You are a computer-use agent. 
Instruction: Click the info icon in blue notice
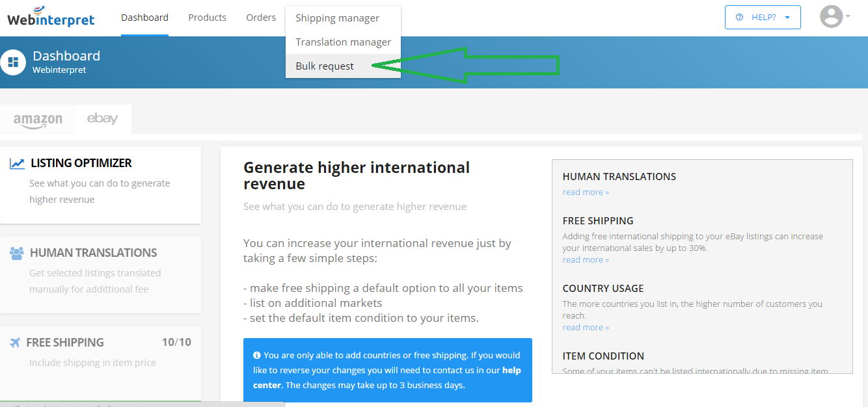[257, 355]
